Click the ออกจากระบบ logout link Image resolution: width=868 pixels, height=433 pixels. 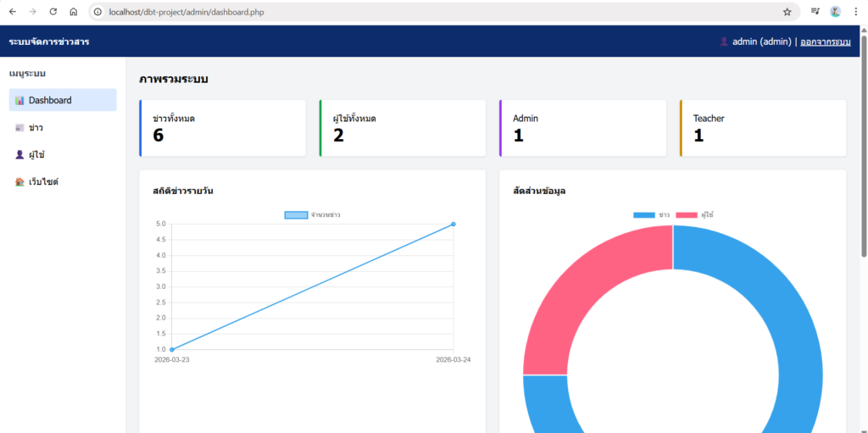(x=825, y=42)
